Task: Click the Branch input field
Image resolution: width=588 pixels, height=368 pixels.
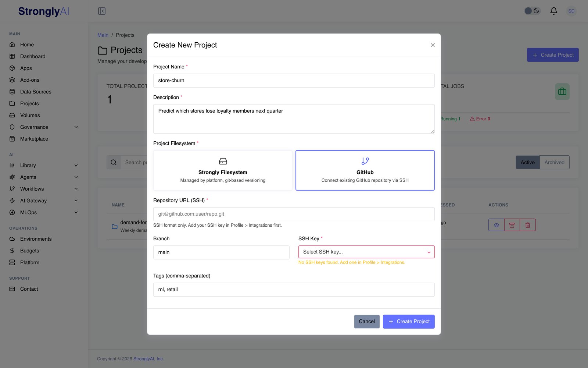Action: coord(221,252)
